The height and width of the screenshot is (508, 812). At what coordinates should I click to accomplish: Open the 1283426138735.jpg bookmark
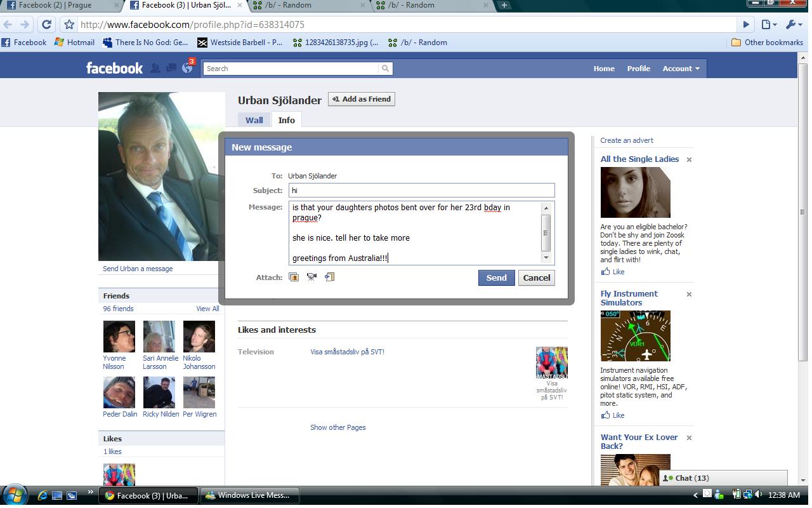(x=336, y=43)
